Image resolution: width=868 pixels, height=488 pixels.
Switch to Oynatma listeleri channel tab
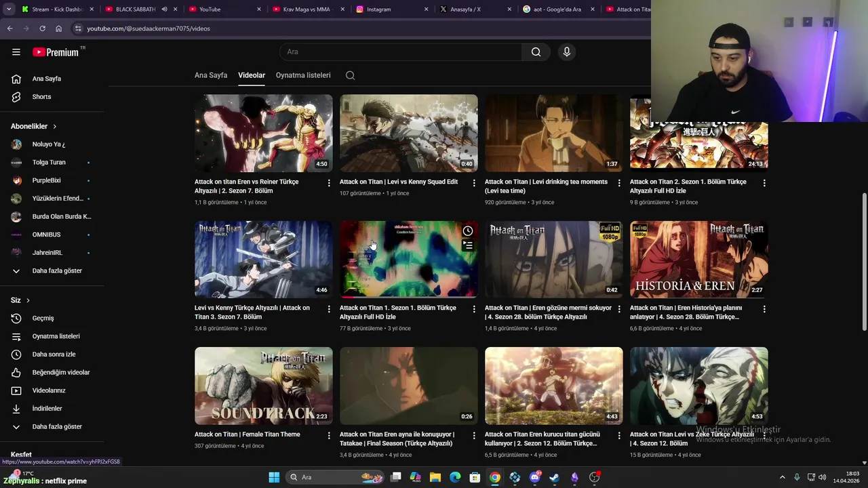click(303, 75)
